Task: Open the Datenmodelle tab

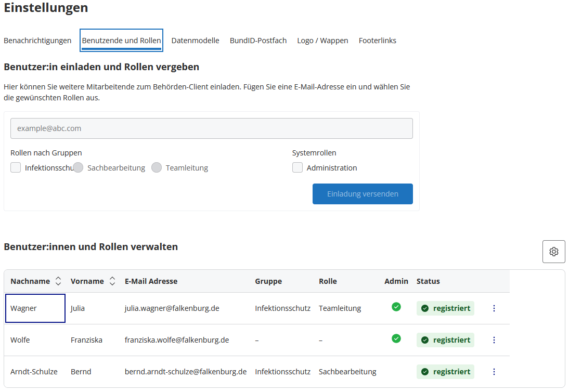Action: click(195, 41)
